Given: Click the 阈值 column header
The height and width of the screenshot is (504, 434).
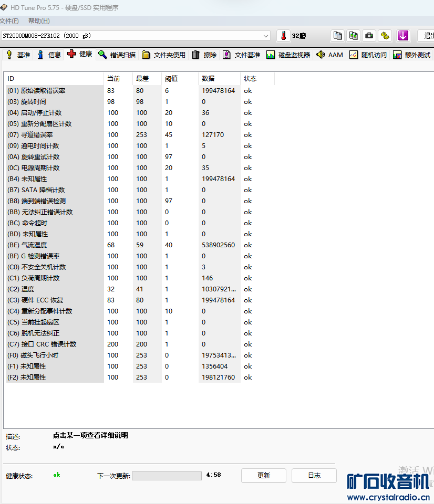Looking at the screenshot, I should pyautogui.click(x=180, y=79).
